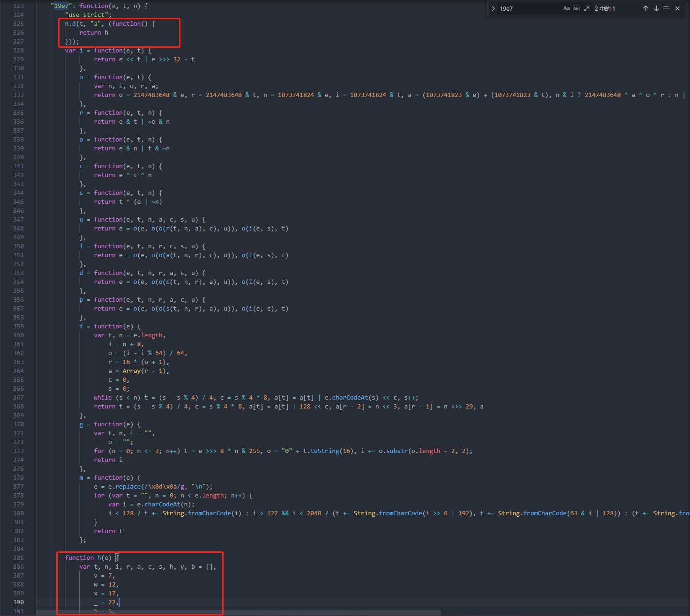Click "2 中的 1" match count label
Screen dimensions: 690x616
pyautogui.click(x=605, y=8)
